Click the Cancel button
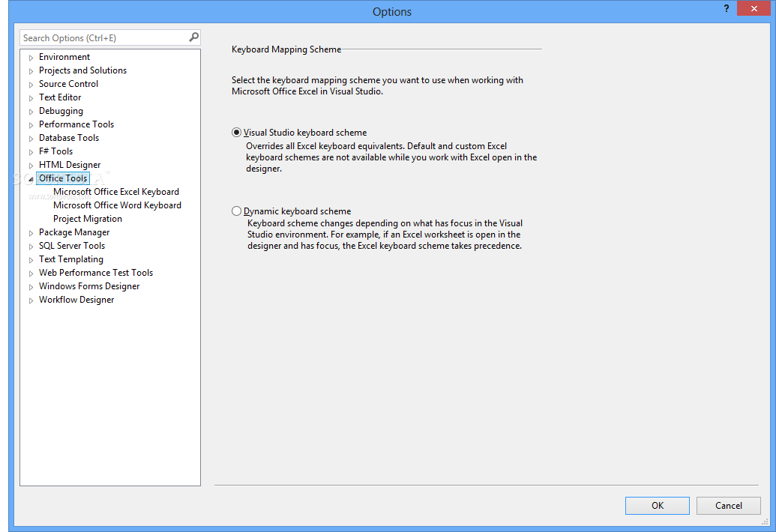 pos(729,505)
